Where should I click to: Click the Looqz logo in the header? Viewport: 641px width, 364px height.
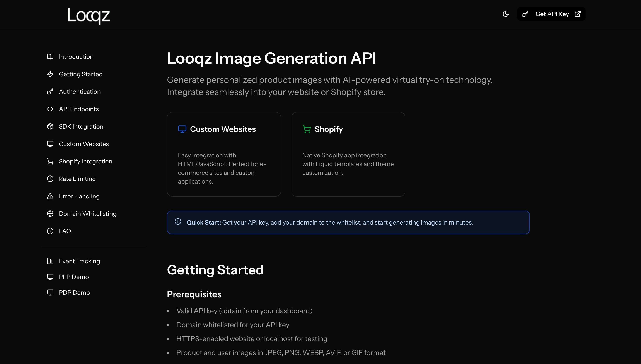coord(89,16)
